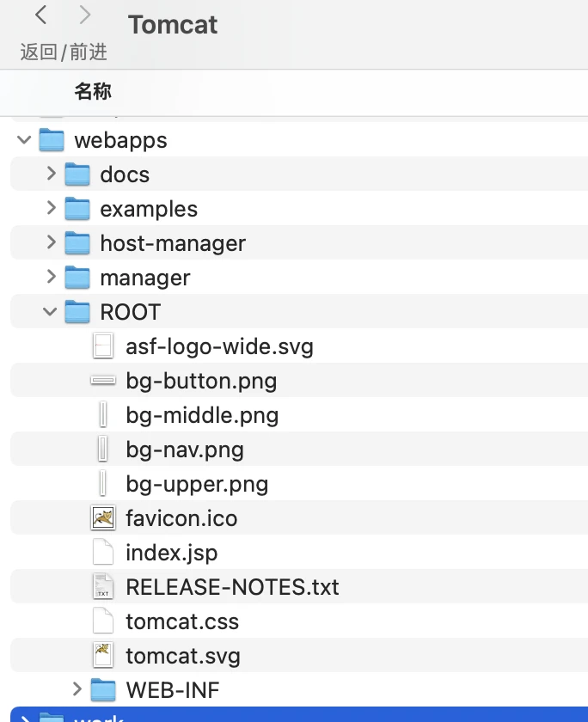Click the Tomcat window title
The width and height of the screenshot is (588, 722).
173,24
